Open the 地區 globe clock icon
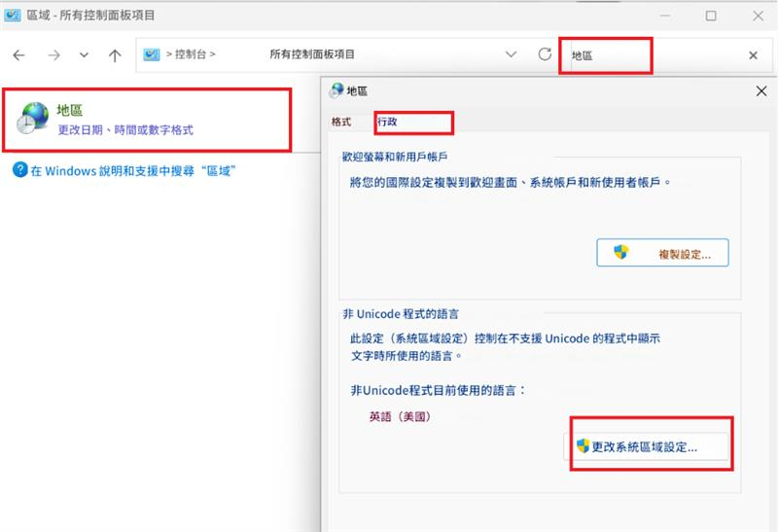 33,118
